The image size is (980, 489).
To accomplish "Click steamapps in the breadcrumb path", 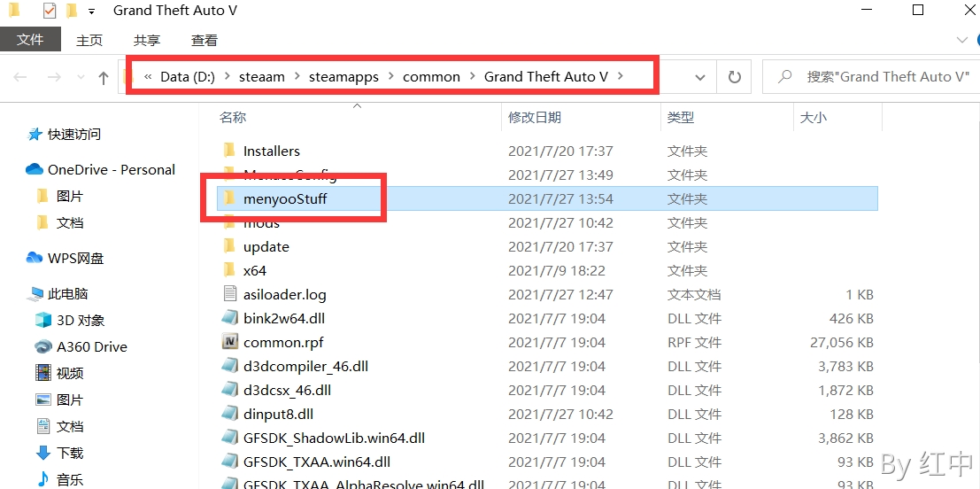I will point(343,77).
